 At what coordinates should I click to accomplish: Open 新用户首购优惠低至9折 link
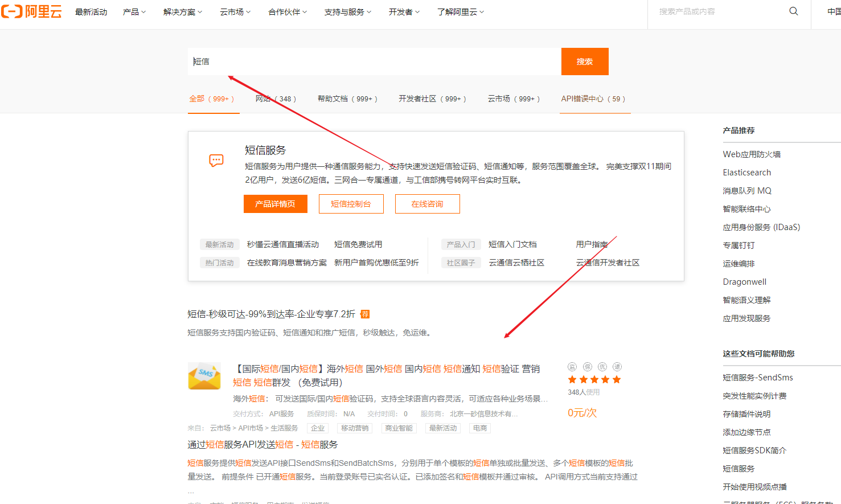pyautogui.click(x=376, y=263)
